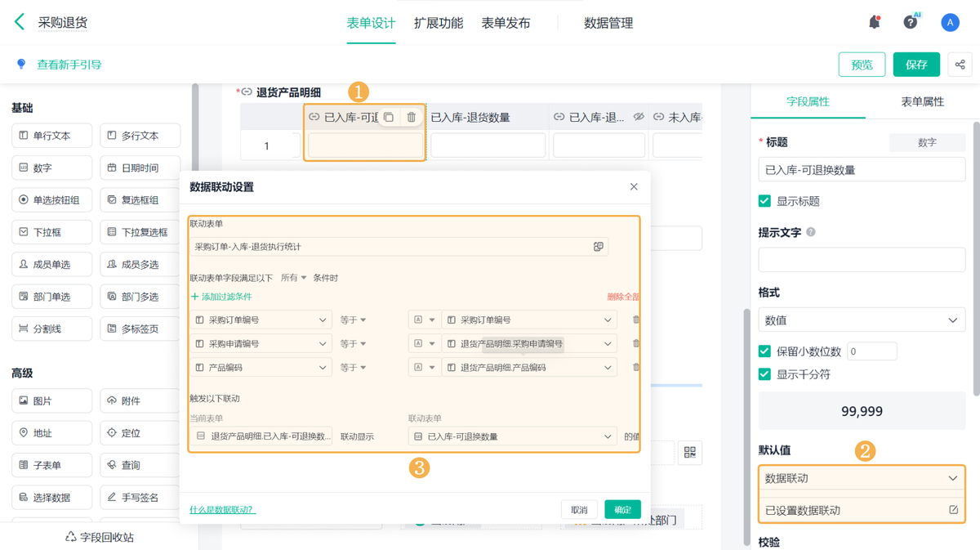The image size is (980, 550).
Task: Click the back arrow next to 采购退货
Action: (20, 22)
